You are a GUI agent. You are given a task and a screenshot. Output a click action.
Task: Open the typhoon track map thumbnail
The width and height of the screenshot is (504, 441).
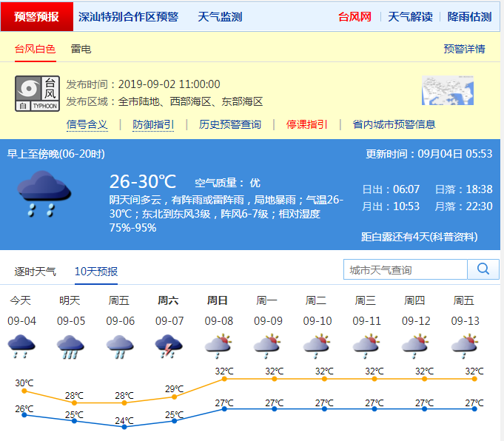(447, 91)
